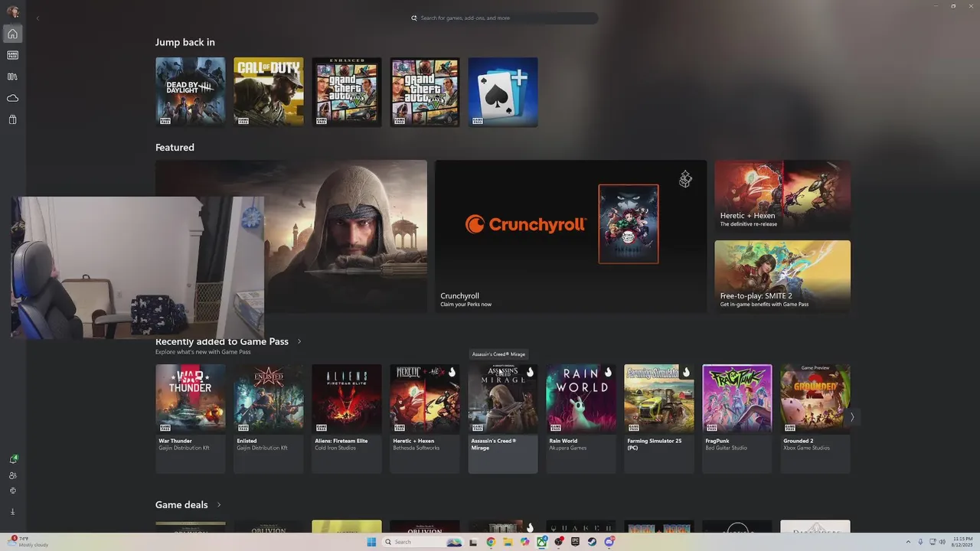980x551 pixels.
Task: Open the Store bag icon in sidebar
Action: tap(12, 119)
